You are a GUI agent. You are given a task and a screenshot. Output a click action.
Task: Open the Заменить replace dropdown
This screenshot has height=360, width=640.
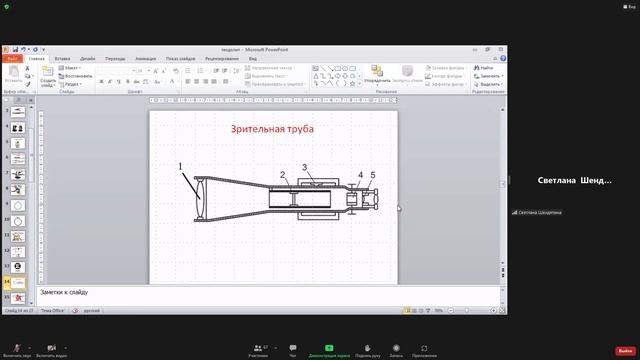pos(489,76)
